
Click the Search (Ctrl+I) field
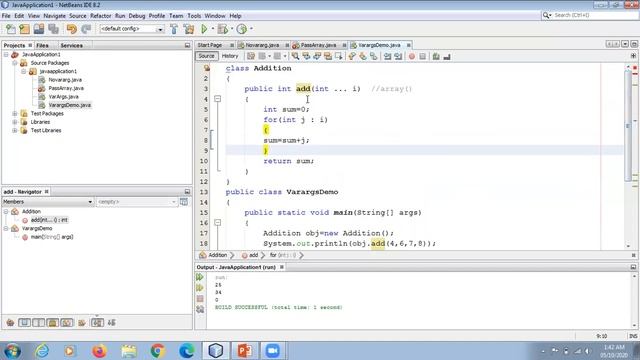point(590,15)
